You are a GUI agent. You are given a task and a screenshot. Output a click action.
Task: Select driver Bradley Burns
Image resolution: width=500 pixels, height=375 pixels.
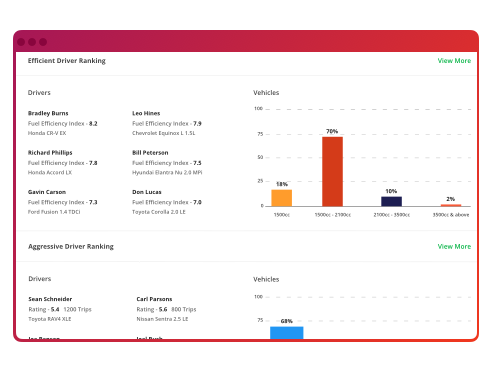[x=48, y=113]
